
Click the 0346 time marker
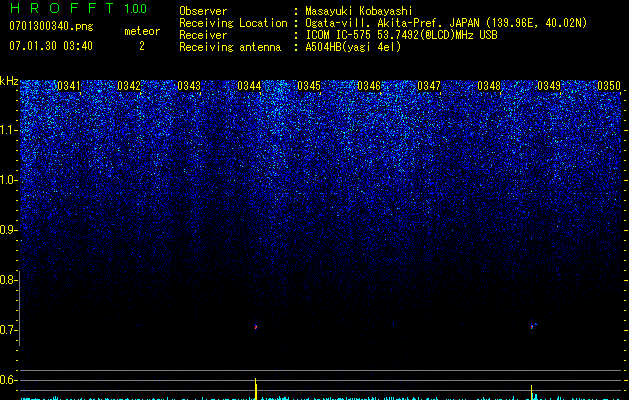tap(369, 86)
